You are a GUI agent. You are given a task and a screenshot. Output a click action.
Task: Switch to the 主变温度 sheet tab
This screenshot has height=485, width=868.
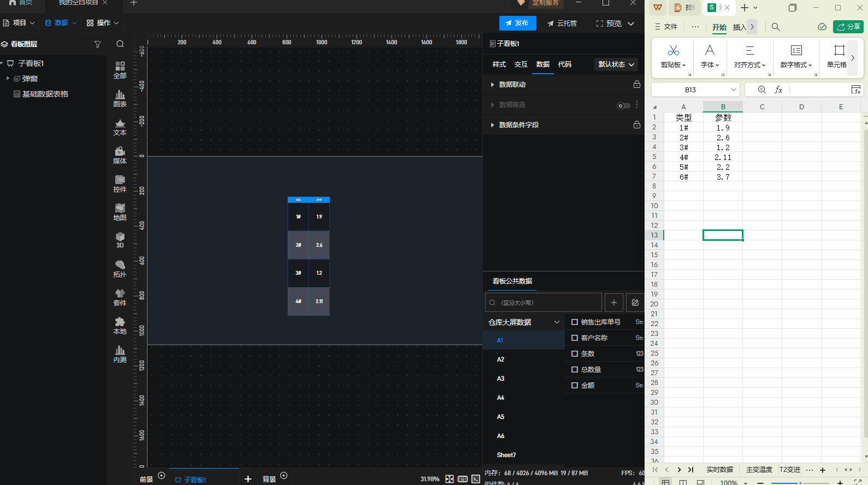(759, 470)
